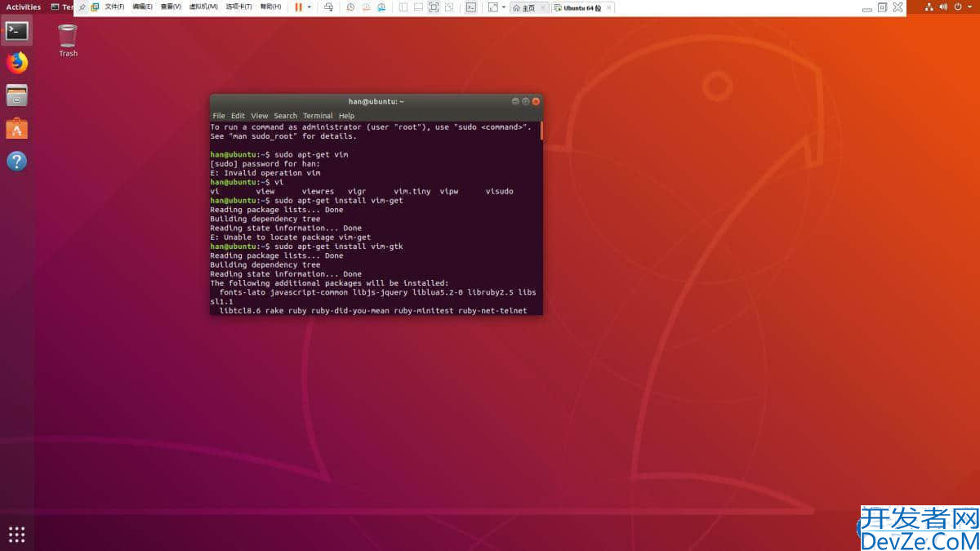Viewport: 980px width, 551px height.
Task: Expand the VMware stretch mode dropdown arrow
Action: tap(504, 7)
